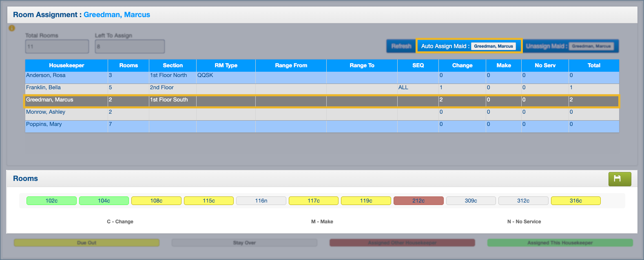Click the Refresh button
644x260 pixels.
pyautogui.click(x=401, y=46)
